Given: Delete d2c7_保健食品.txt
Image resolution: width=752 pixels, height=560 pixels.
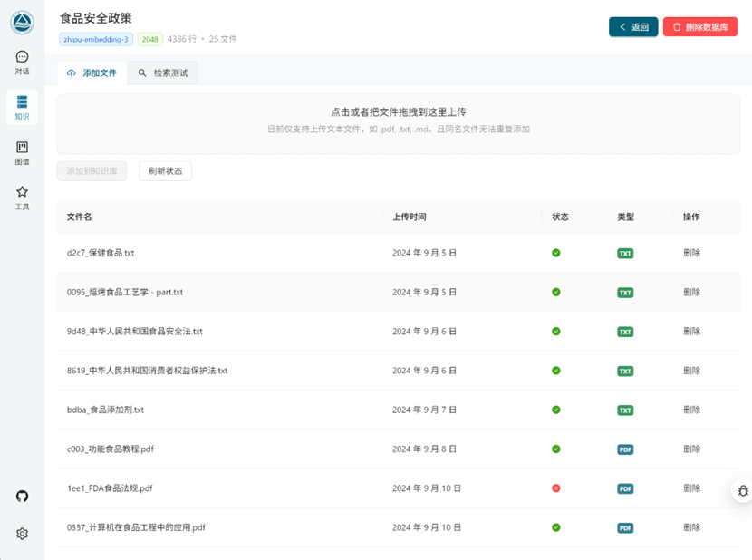Looking at the screenshot, I should coord(691,253).
